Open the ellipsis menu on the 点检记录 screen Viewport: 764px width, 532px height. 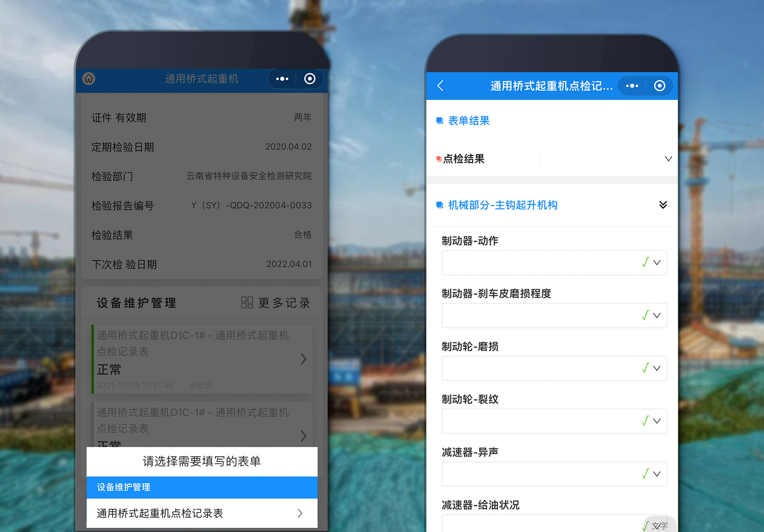pos(632,86)
